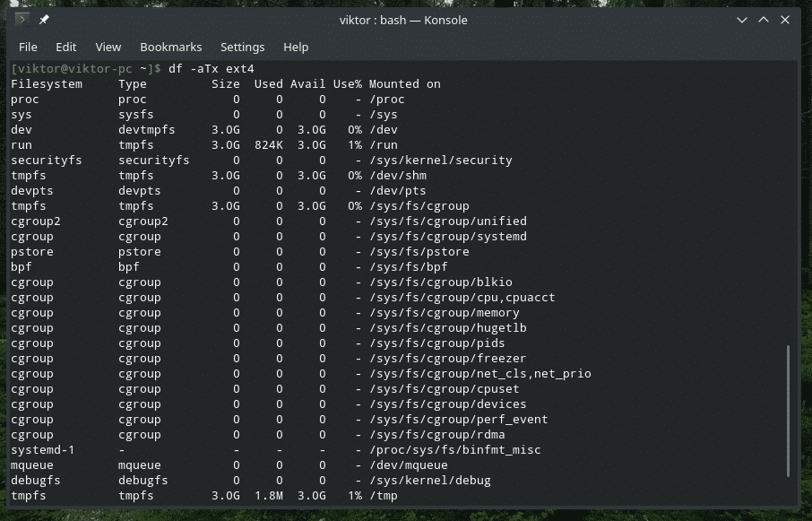This screenshot has width=812, height=521.
Task: Open the Edit menu
Action: pos(65,47)
